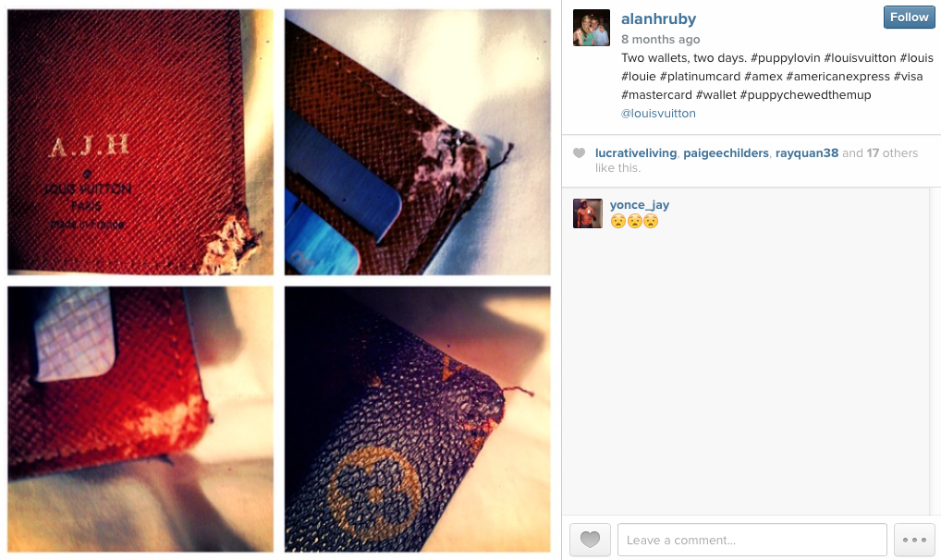The width and height of the screenshot is (941, 560).
Task: Click the #puppylovin hashtag
Action: click(785, 58)
